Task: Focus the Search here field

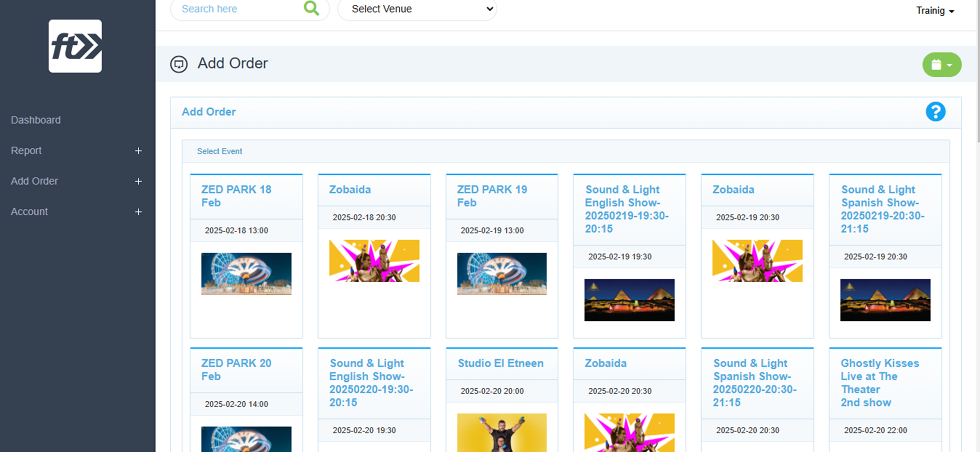Action: click(237, 9)
